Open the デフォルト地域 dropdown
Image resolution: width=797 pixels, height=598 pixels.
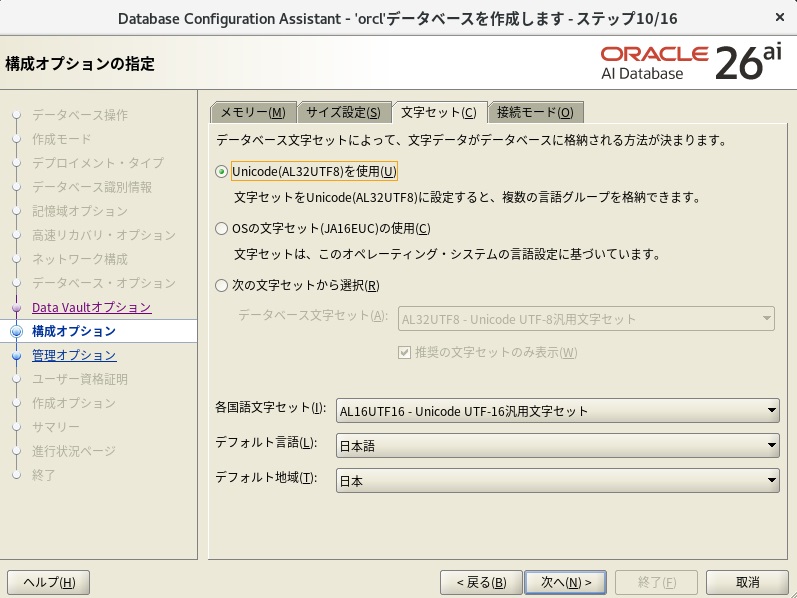pyautogui.click(x=558, y=481)
